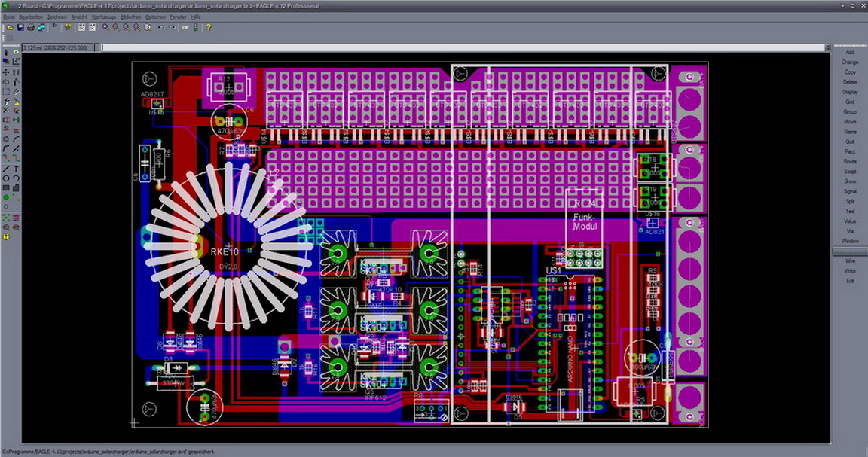868x457 pixels.
Task: Click the Undo arrow in the toolbar
Action: click(x=160, y=27)
